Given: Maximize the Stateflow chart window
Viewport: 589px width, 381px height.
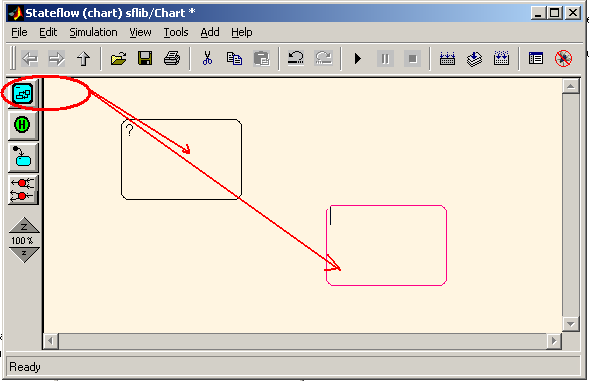Looking at the screenshot, I should click(x=554, y=13).
